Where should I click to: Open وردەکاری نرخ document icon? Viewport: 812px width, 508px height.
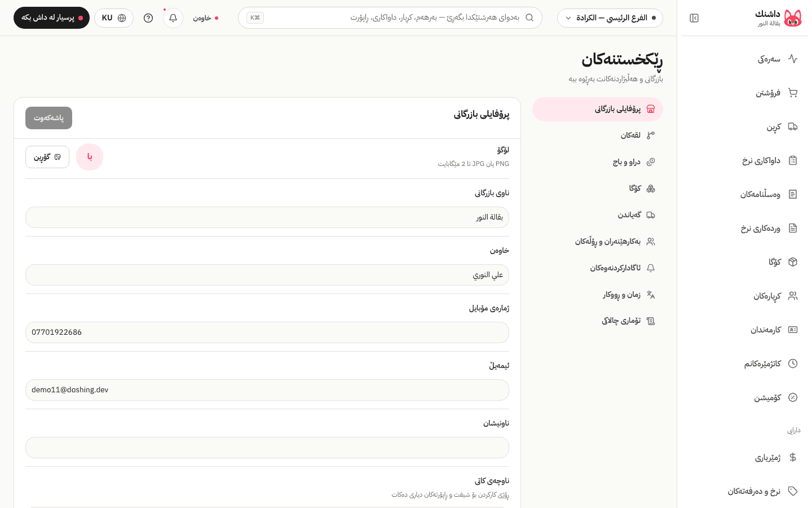(x=793, y=228)
